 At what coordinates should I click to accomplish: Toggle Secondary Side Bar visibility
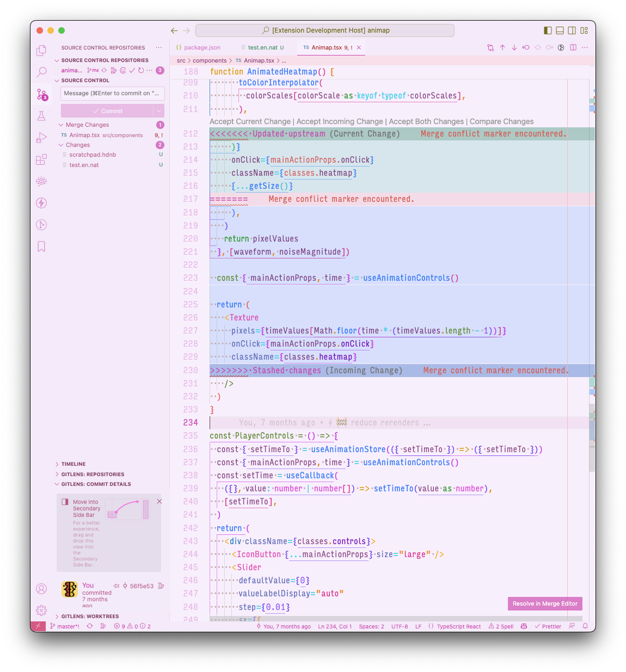[x=572, y=30]
